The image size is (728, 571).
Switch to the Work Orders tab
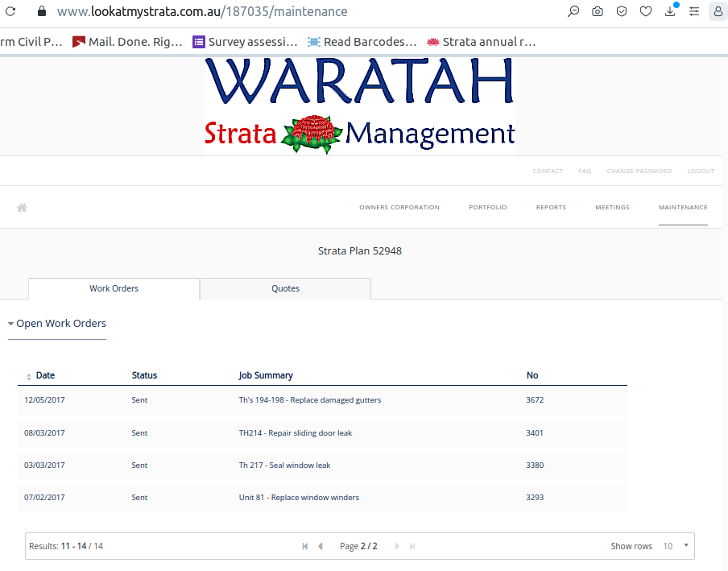coord(114,289)
